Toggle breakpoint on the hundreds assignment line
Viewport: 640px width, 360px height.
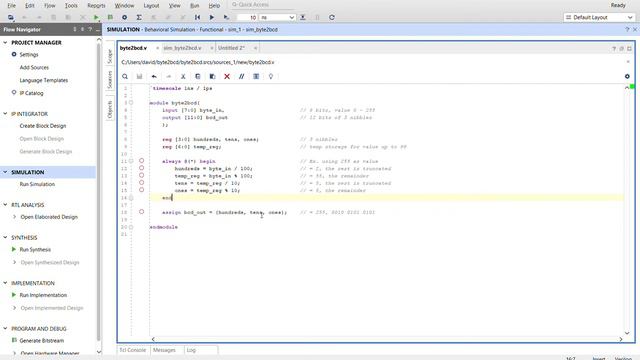[141, 168]
